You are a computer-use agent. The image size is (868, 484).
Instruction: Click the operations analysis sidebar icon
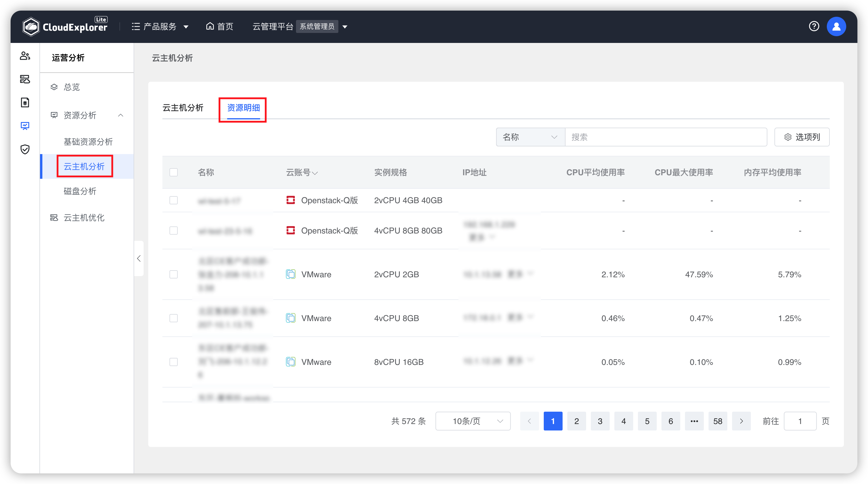click(25, 126)
